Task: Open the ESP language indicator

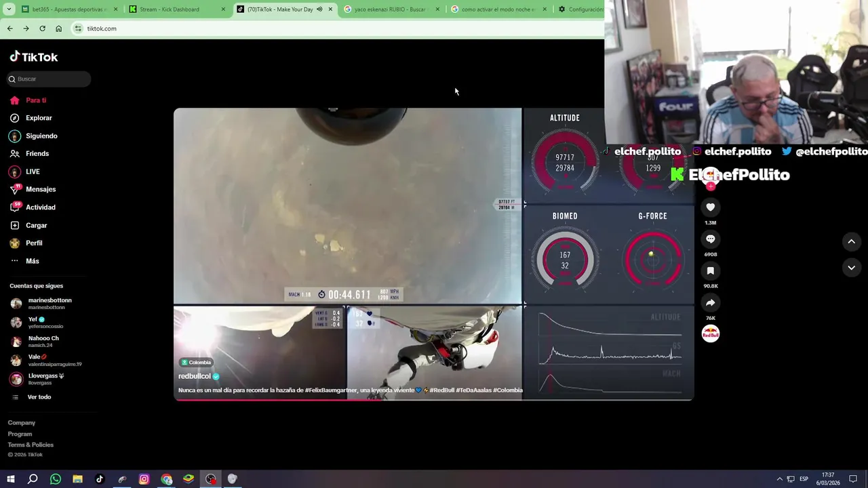Action: [x=804, y=479]
